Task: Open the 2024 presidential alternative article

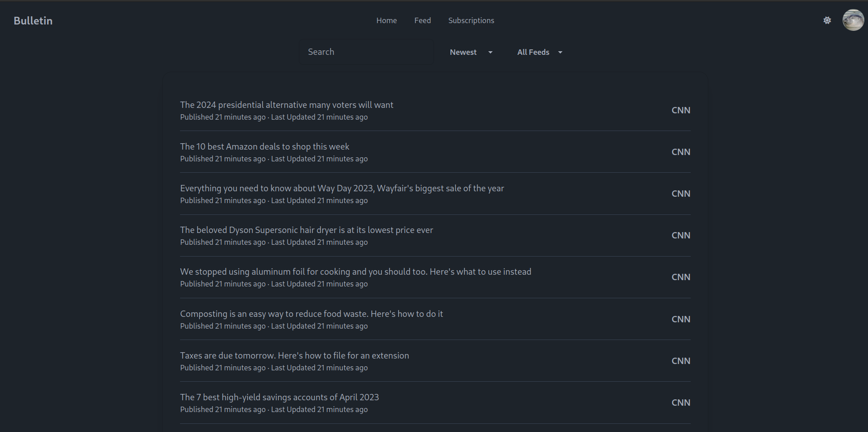Action: click(x=287, y=105)
